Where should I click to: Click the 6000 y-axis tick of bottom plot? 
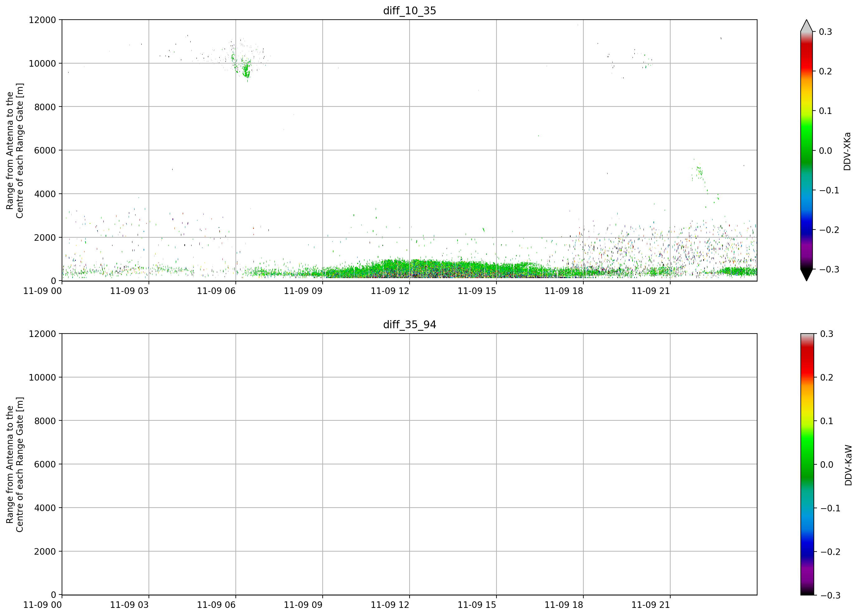45,464
